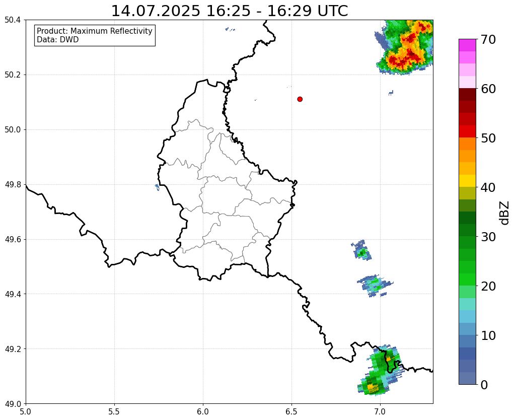Click the 'Data: DWD' label text
The height and width of the screenshot is (420, 515).
pyautogui.click(x=57, y=40)
